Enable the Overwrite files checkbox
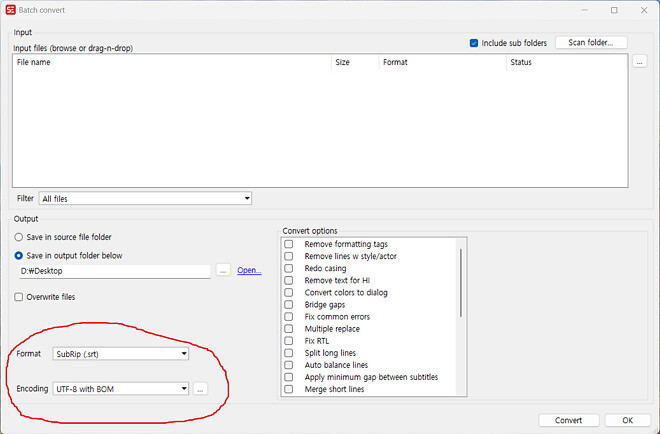 tap(19, 297)
